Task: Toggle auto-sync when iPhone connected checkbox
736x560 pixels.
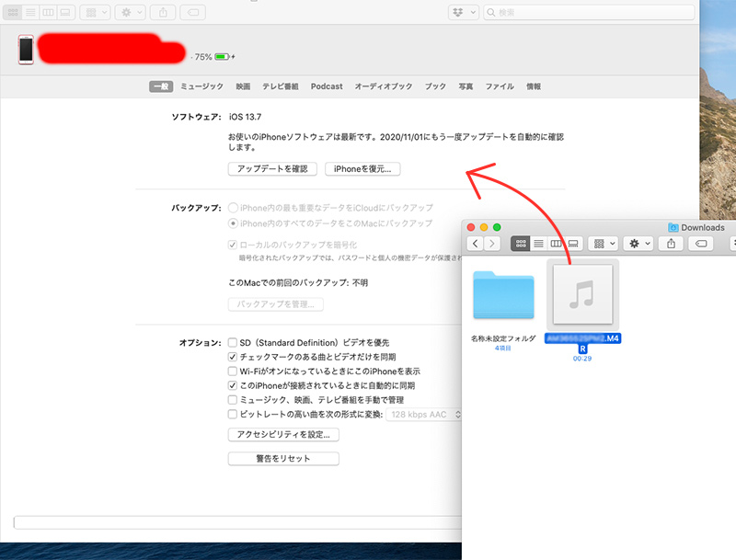Action: coord(233,385)
